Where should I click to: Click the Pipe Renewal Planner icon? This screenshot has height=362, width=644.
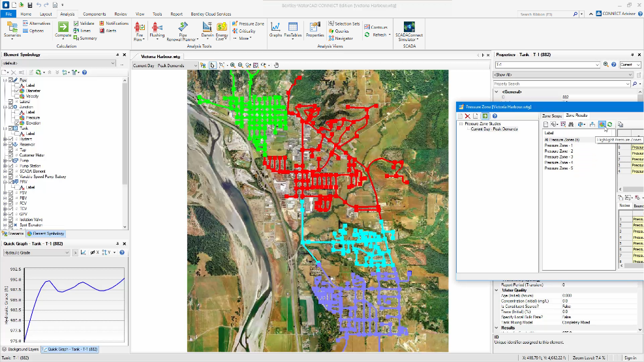pos(183,27)
